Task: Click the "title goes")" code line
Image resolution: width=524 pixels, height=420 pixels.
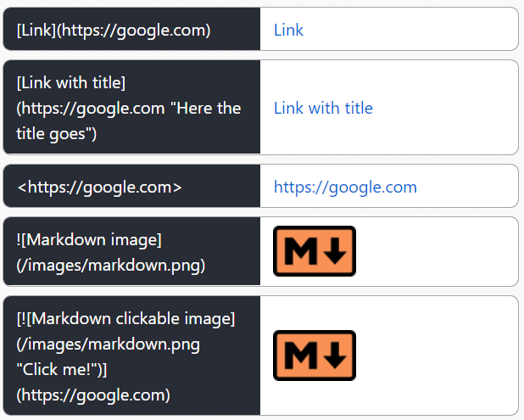Action: click(57, 134)
